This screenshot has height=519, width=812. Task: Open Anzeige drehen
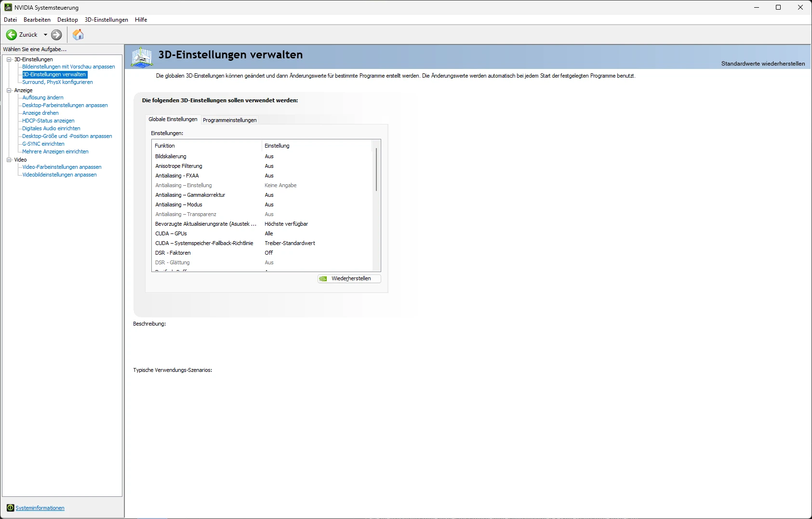coord(40,113)
